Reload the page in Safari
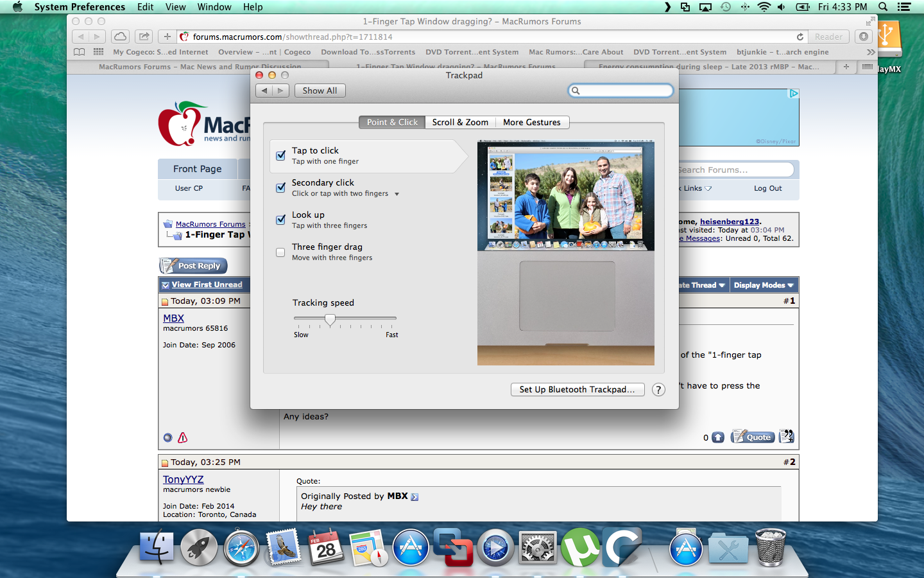 click(800, 37)
